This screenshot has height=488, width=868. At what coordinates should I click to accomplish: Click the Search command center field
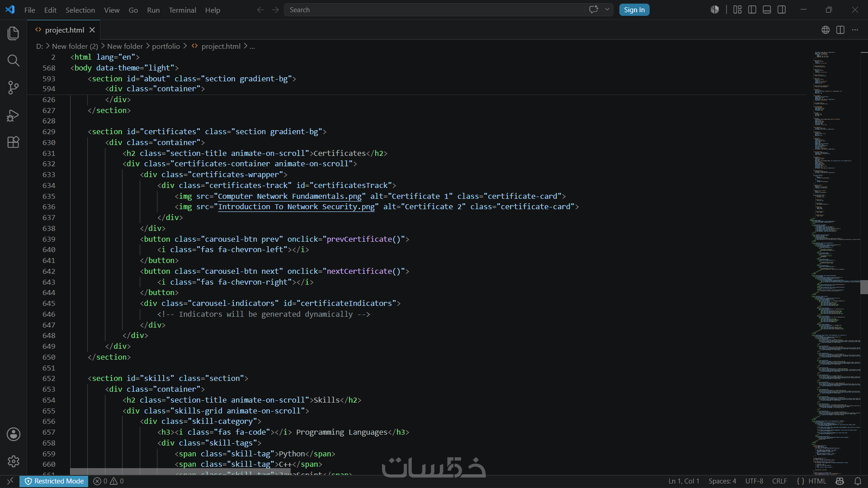434,10
